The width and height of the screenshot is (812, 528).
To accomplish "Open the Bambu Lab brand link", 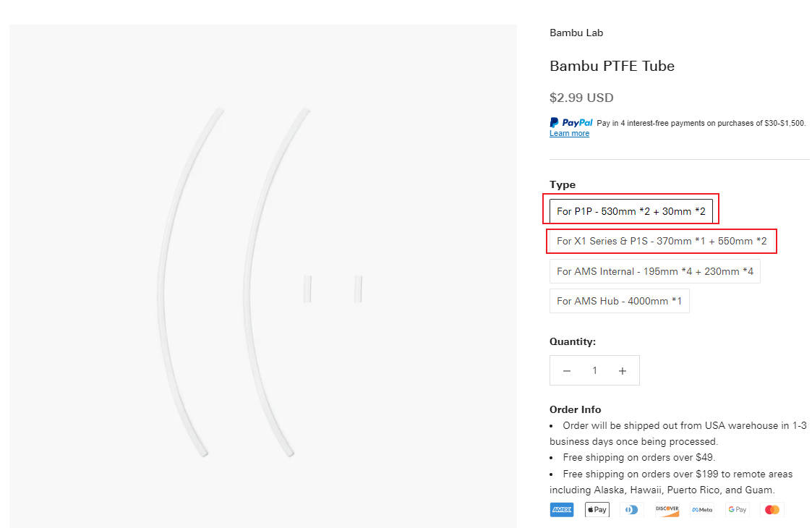I will pos(576,33).
